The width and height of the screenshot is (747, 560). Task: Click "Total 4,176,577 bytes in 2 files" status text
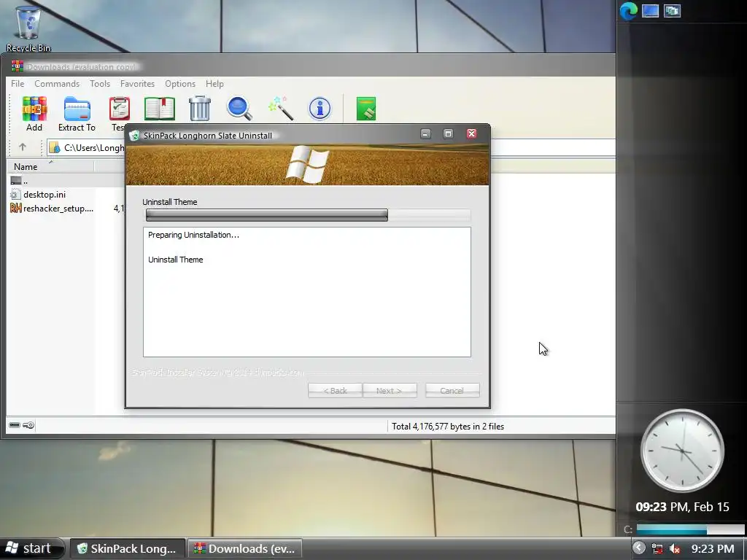448,426
